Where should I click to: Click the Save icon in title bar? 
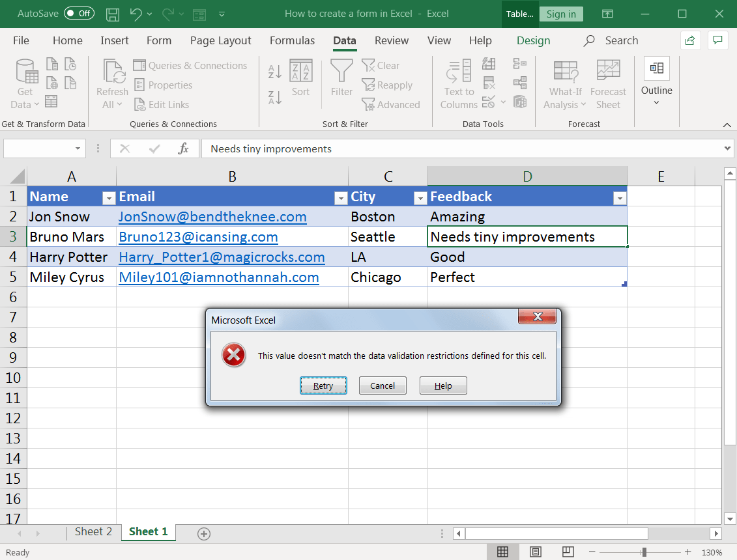pos(112,14)
